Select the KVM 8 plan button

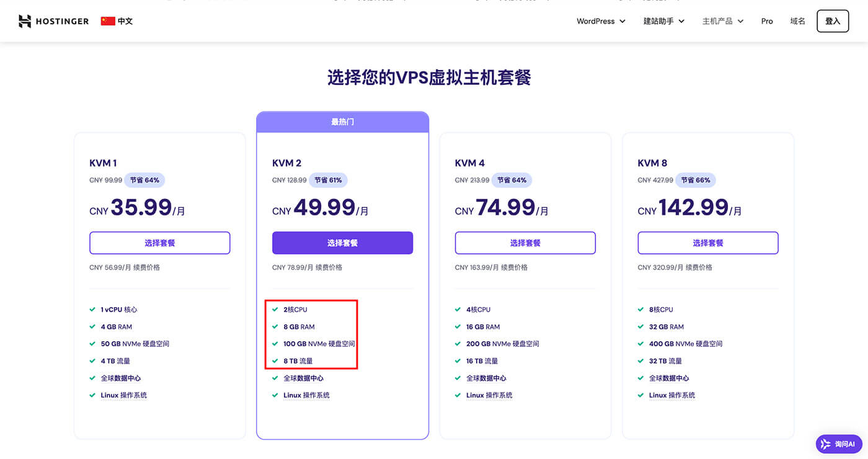[x=708, y=243]
